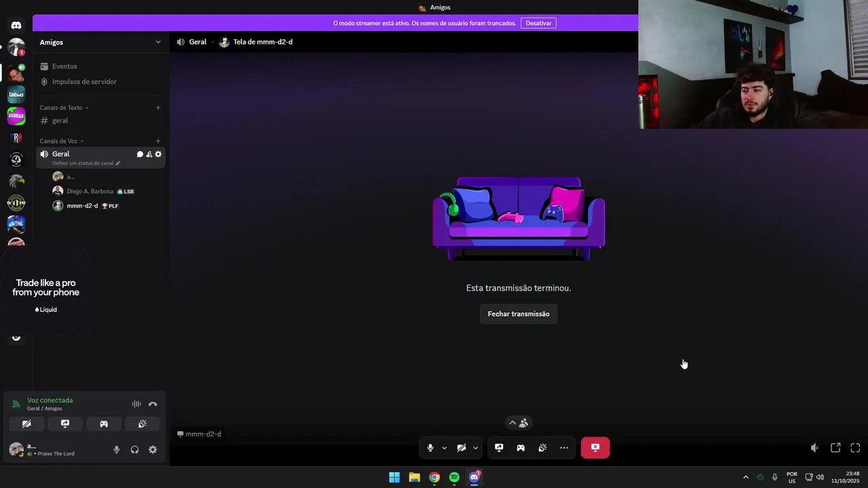Open the eagle server icon
The width and height of the screenshot is (868, 488).
tap(16, 181)
